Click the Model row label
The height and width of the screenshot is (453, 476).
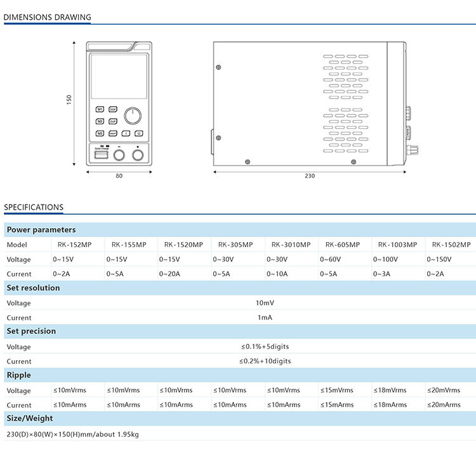click(x=17, y=245)
